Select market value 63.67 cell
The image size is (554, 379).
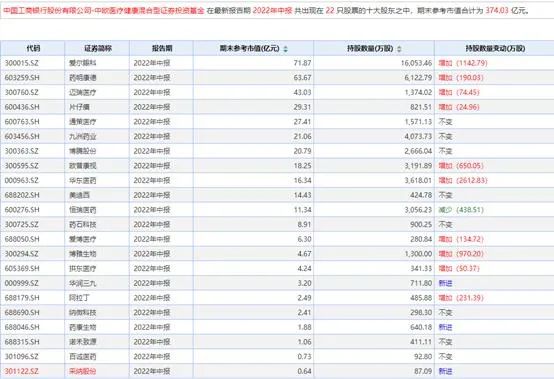click(253, 78)
